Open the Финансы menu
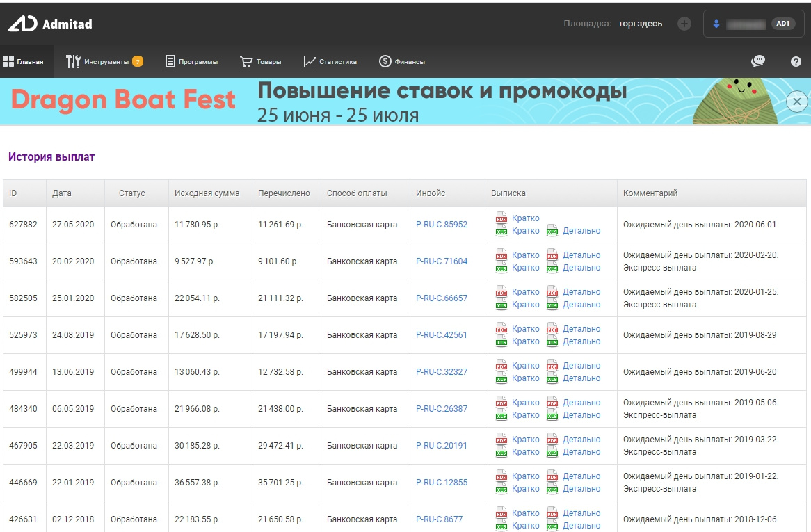The width and height of the screenshot is (811, 532). [x=402, y=61]
